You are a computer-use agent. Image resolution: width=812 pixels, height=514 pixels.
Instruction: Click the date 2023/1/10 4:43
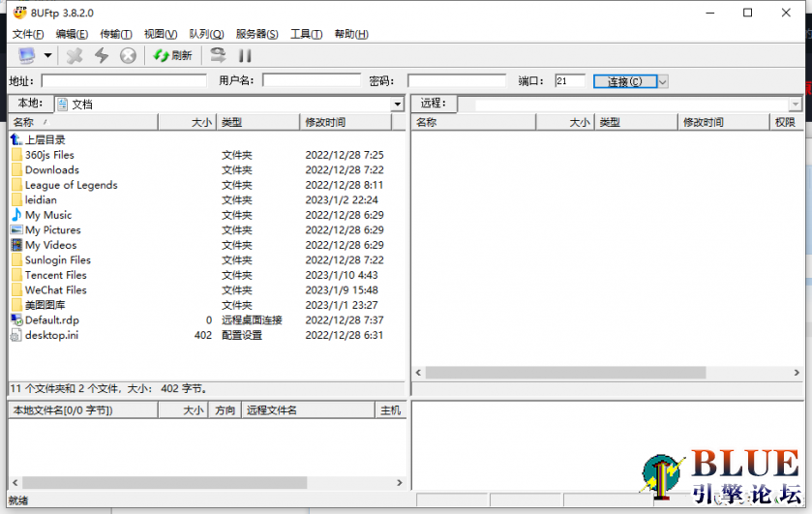342,275
